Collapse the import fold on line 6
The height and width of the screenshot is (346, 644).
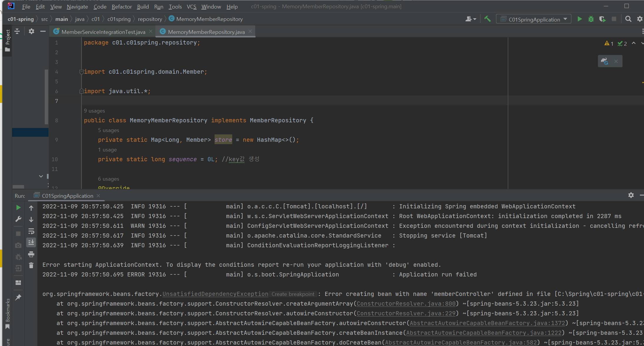82,91
